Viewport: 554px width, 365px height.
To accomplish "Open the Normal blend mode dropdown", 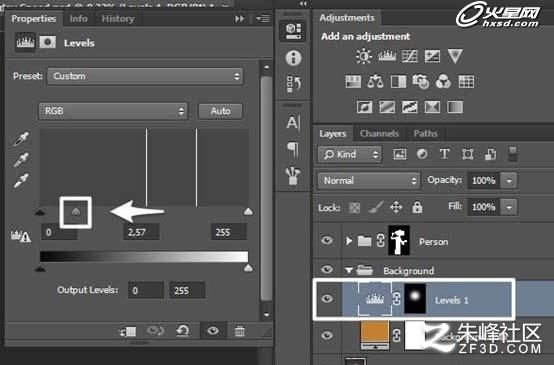I will 369,181.
